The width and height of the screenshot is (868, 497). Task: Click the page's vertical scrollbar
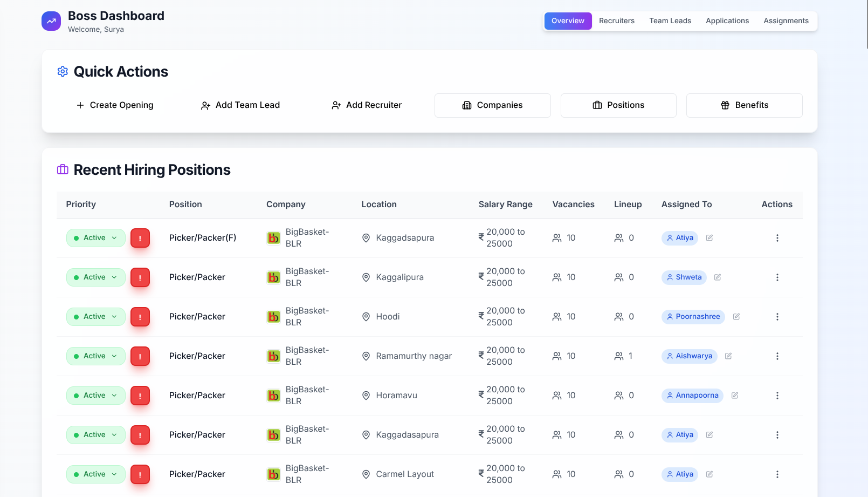[x=866, y=24]
